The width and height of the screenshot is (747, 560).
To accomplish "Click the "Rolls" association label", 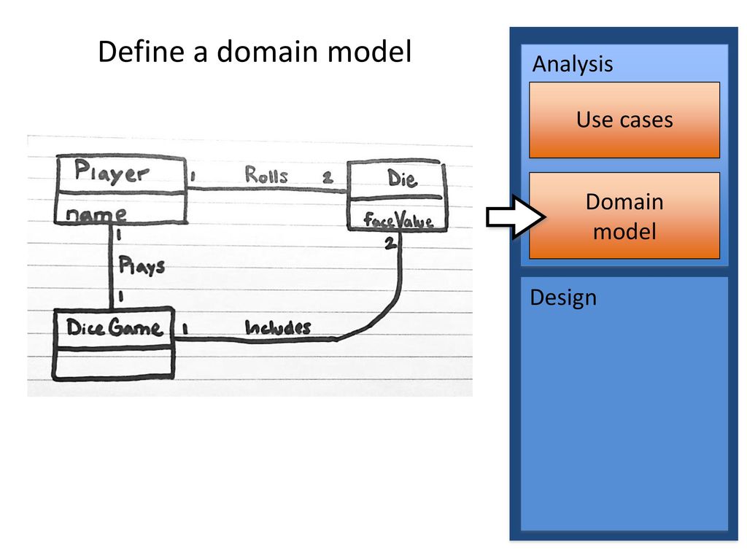I will click(x=266, y=175).
